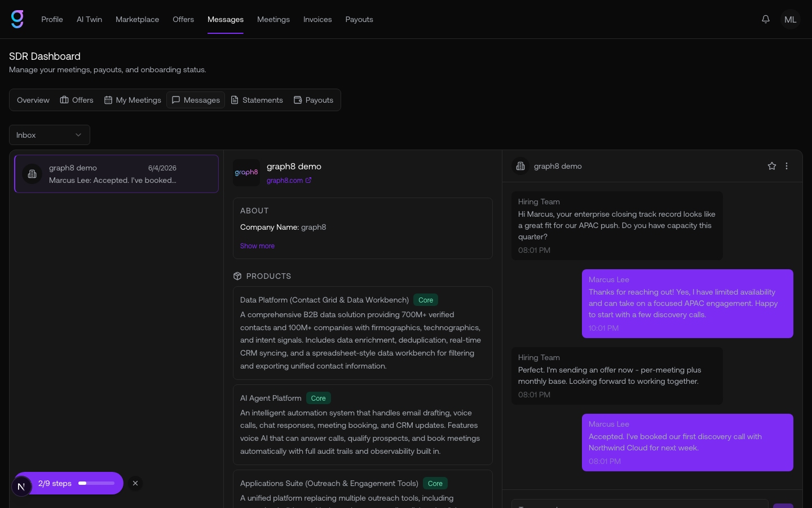
Task: Go to the Profile nav item
Action: click(52, 19)
